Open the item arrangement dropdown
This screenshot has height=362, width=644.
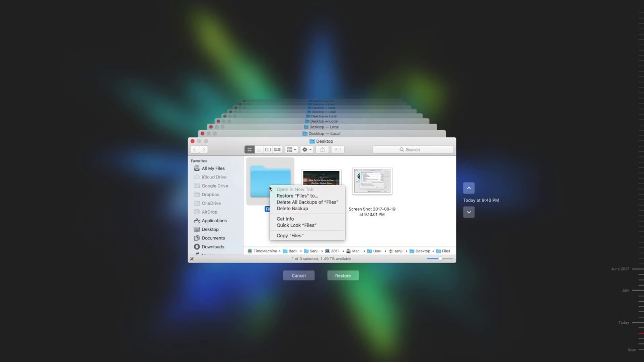[x=291, y=149]
